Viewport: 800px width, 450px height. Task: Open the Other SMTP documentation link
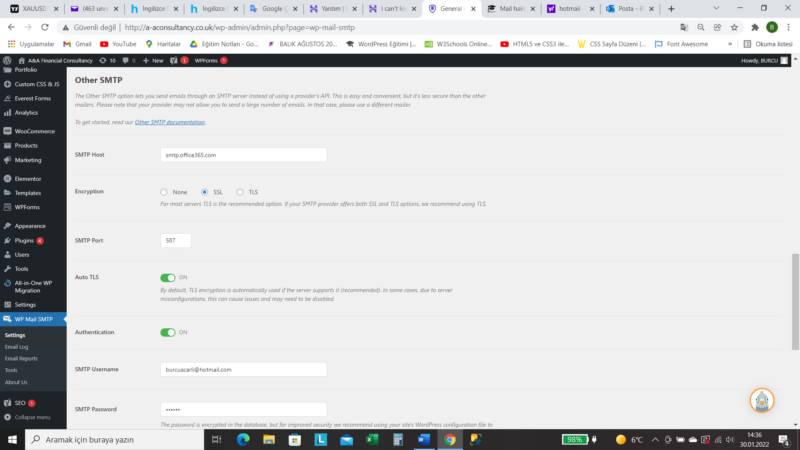click(170, 122)
